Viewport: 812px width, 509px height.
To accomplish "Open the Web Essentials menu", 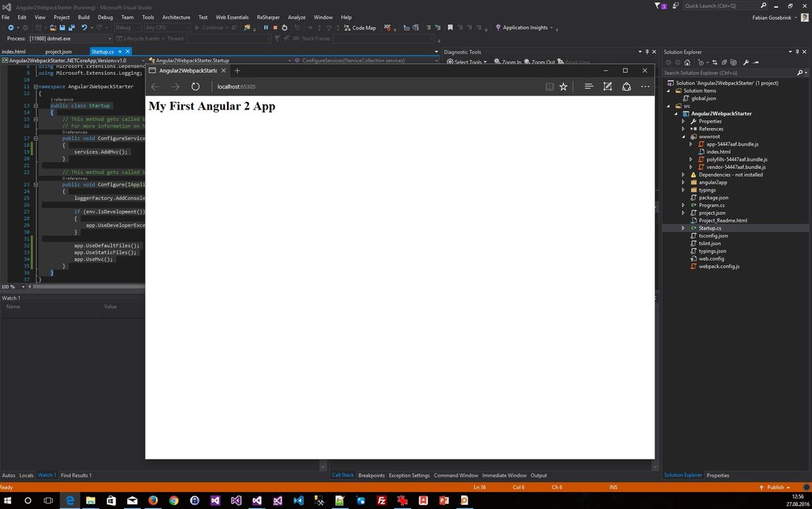I will coord(232,17).
